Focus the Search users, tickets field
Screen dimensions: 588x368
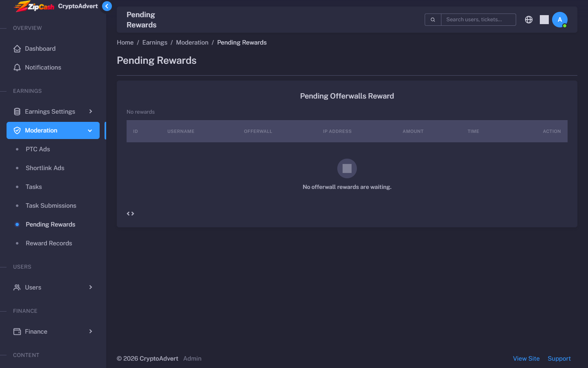click(x=479, y=20)
